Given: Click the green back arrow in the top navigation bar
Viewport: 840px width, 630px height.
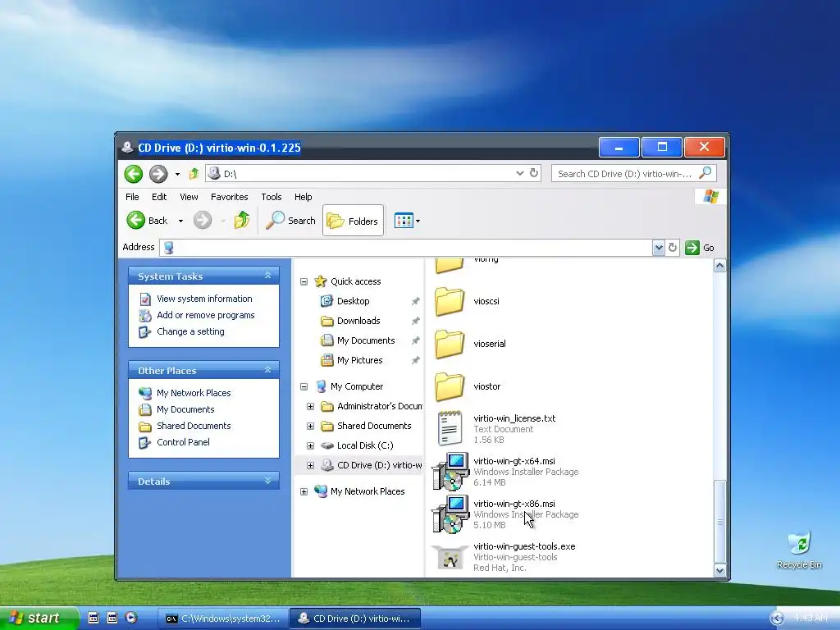Looking at the screenshot, I should [134, 174].
